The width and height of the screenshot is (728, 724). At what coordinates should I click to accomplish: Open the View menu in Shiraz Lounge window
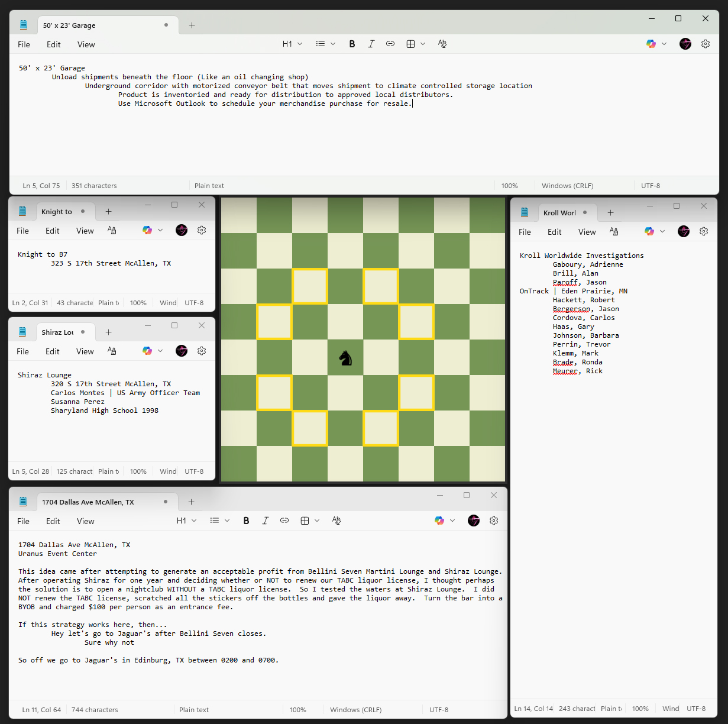pyautogui.click(x=85, y=351)
